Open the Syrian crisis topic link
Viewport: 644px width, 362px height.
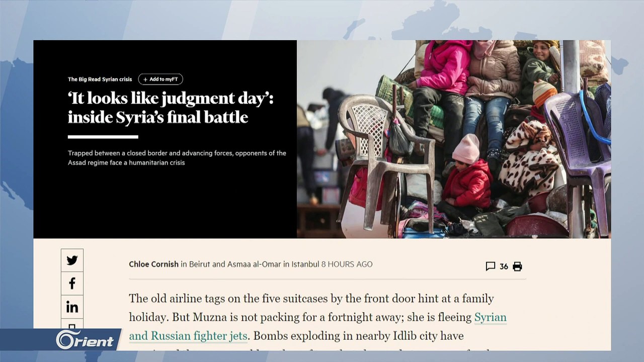click(x=117, y=79)
